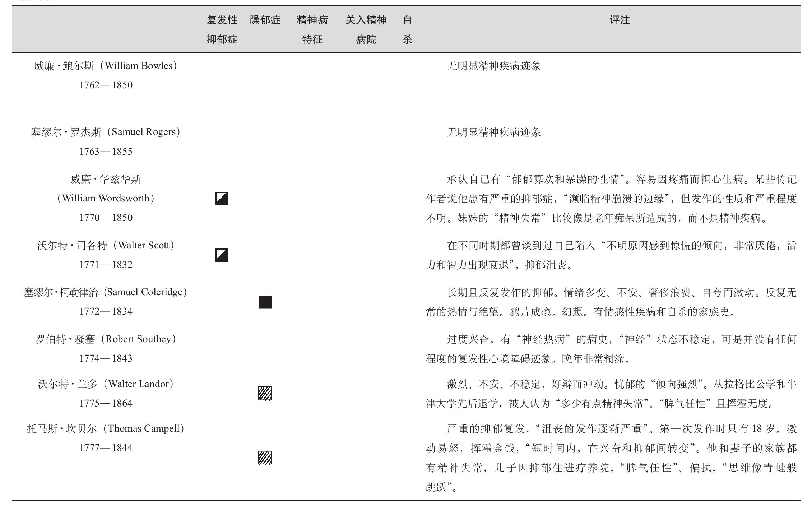812x511 pixels.
Task: Click the dates 1775—1864
Action: pyautogui.click(x=106, y=403)
